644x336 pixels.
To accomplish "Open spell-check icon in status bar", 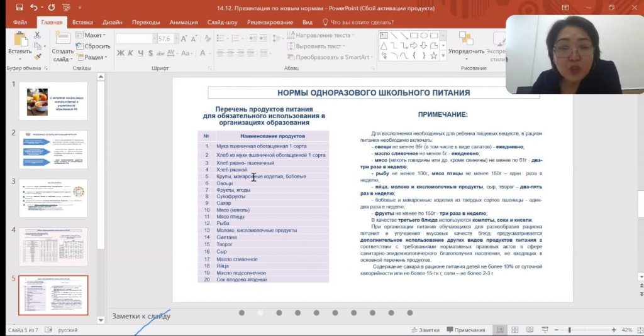I will pos(48,330).
